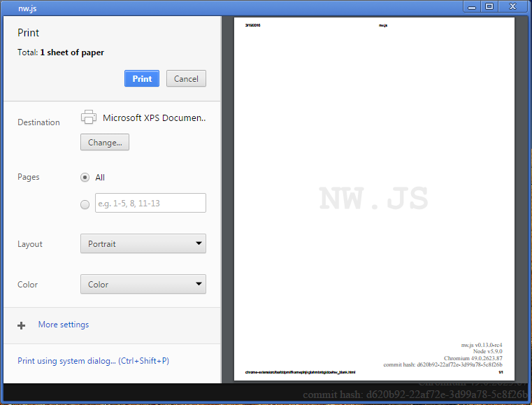
Task: Close the nw.js print window
Action: [513, 6]
